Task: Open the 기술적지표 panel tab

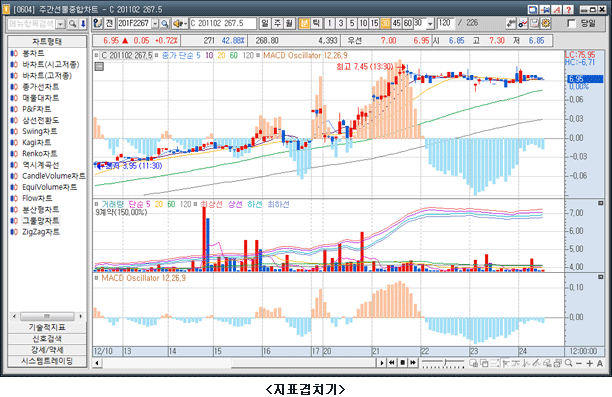Action: 47,327
